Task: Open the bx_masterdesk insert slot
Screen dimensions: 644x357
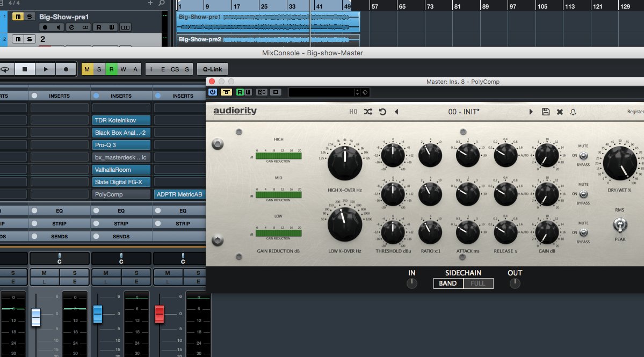Action: tap(121, 157)
